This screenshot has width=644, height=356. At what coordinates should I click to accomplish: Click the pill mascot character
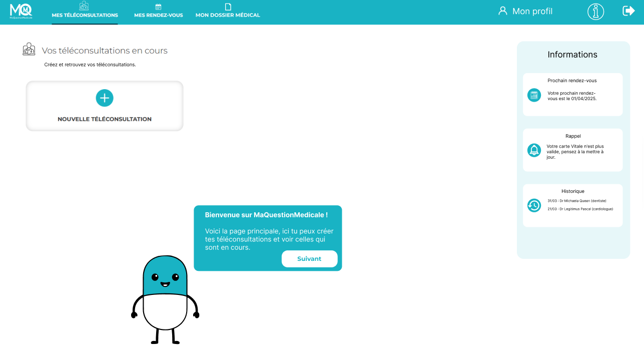tap(165, 299)
